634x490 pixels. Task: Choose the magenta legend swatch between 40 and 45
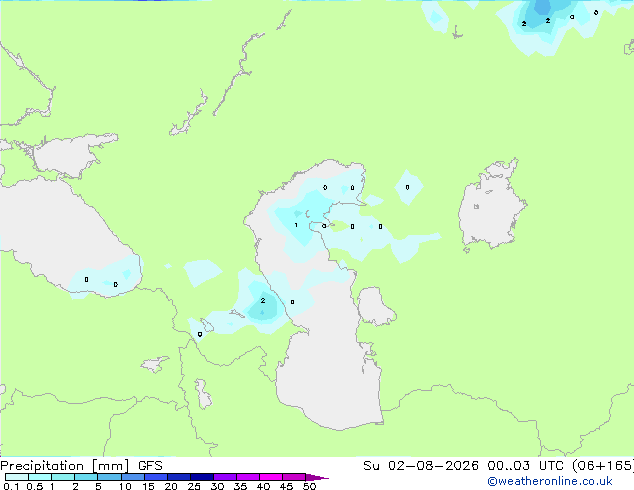click(x=271, y=477)
